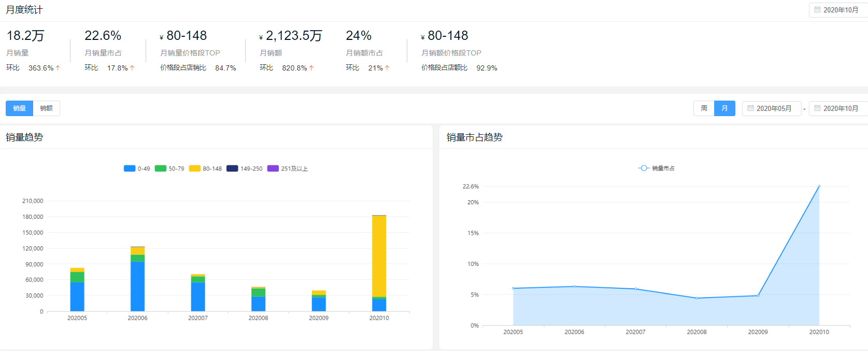Click the 363.6% month-over-month value
The width and height of the screenshot is (868, 351).
coord(41,68)
